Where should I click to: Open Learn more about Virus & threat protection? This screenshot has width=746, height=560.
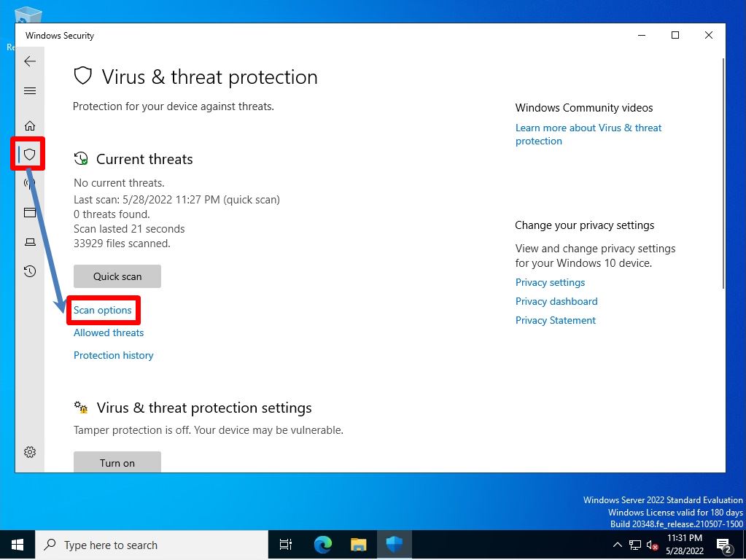(588, 134)
